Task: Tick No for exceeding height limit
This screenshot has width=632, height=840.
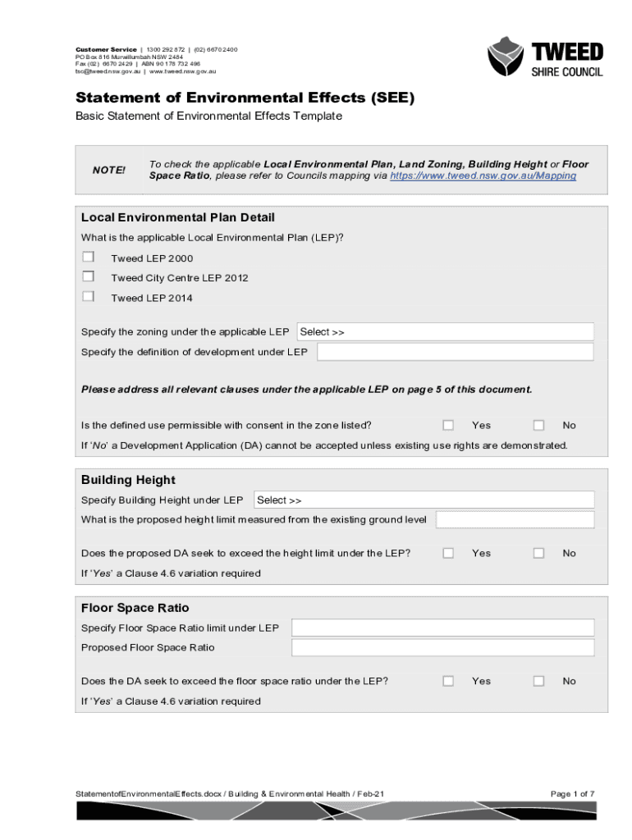Action: point(538,553)
